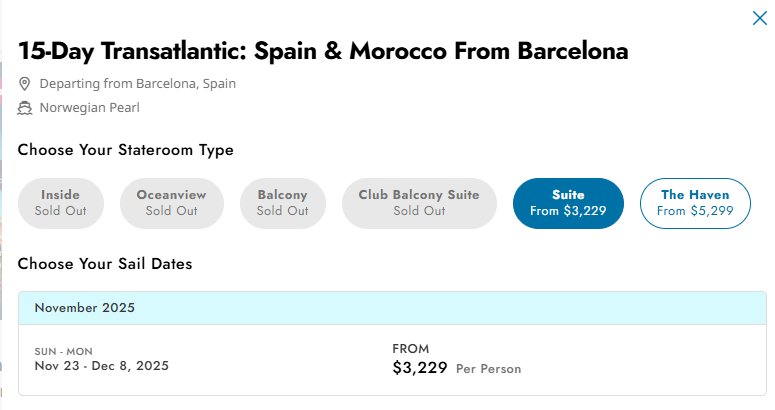The image size is (775, 410).
Task: Click the 15-Day Transatlantic cruise title
Action: pos(323,51)
